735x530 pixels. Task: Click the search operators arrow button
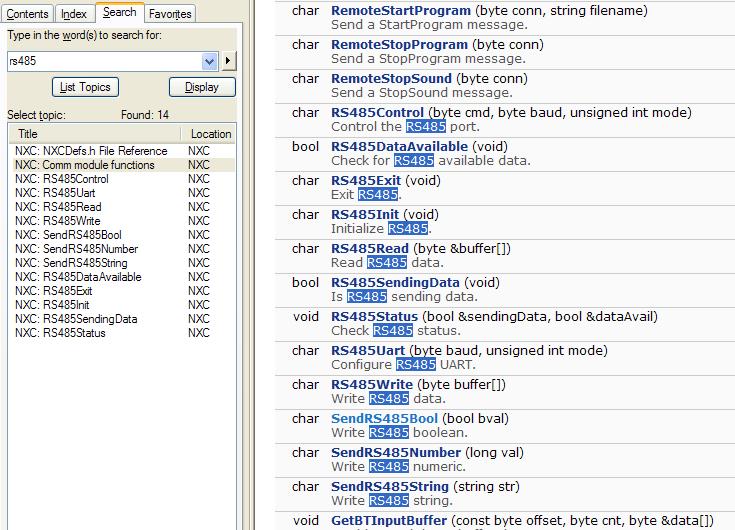(x=229, y=61)
